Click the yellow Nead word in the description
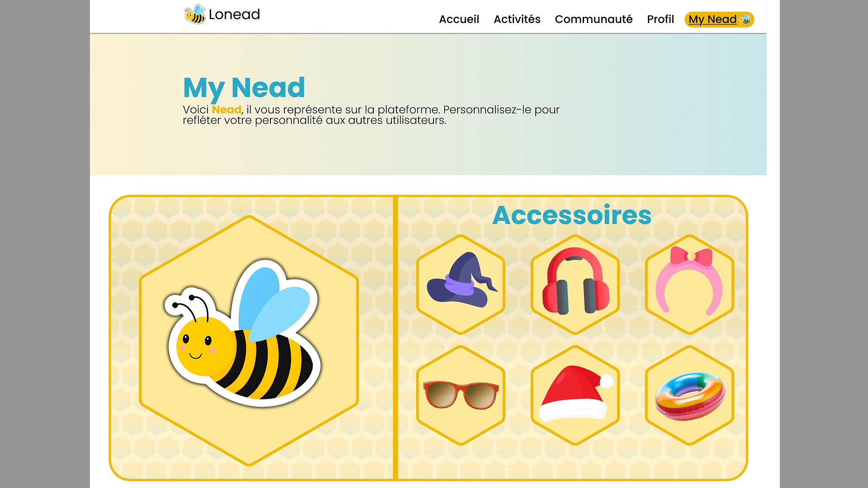The width and height of the screenshot is (868, 488). pyautogui.click(x=226, y=110)
